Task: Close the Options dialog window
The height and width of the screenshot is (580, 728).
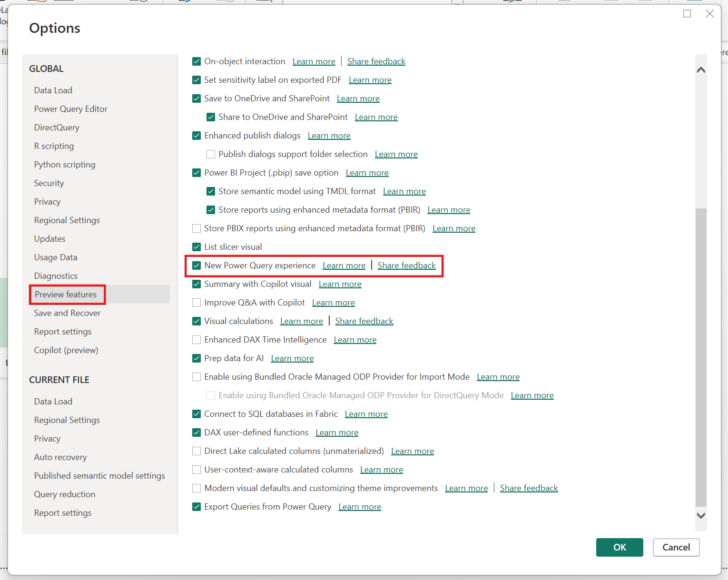Action: (710, 14)
